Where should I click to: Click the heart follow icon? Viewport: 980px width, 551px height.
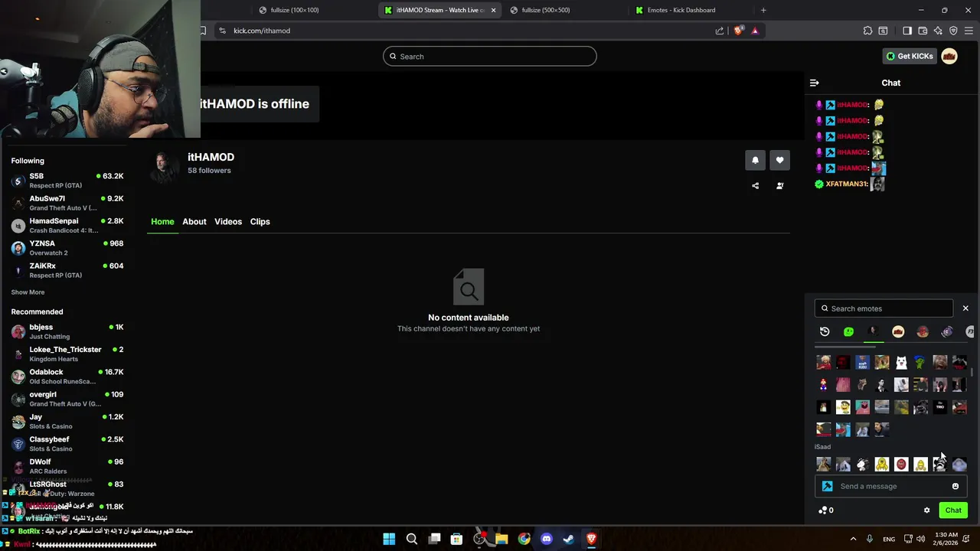click(779, 160)
